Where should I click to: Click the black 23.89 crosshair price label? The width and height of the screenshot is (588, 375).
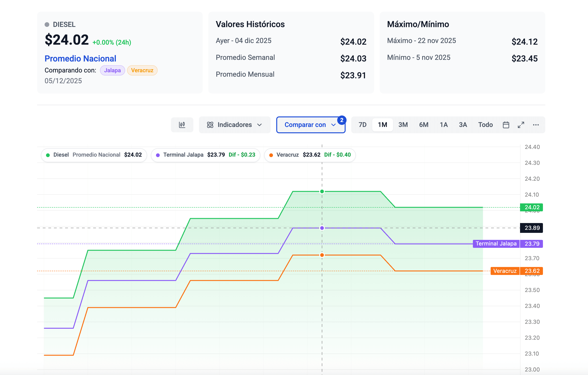tap(531, 228)
